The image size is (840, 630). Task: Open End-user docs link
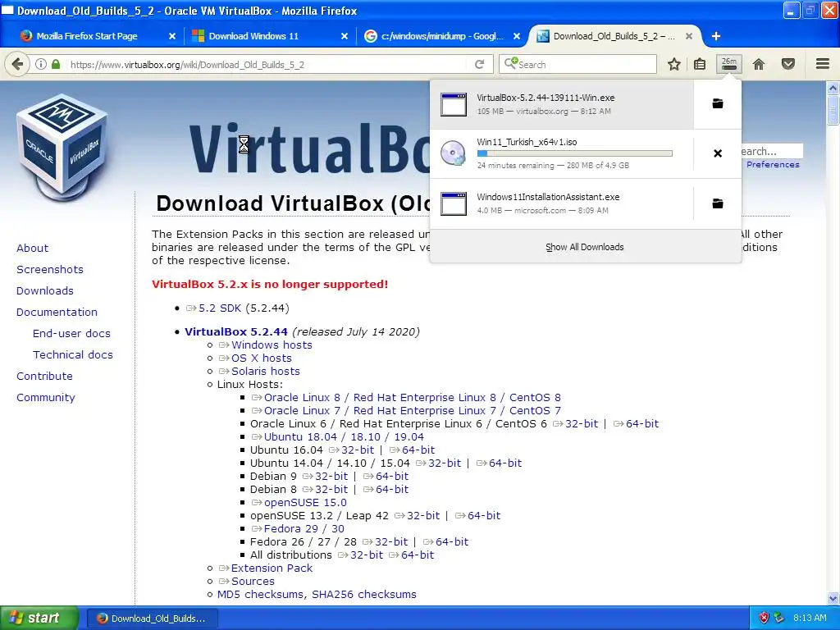point(71,333)
